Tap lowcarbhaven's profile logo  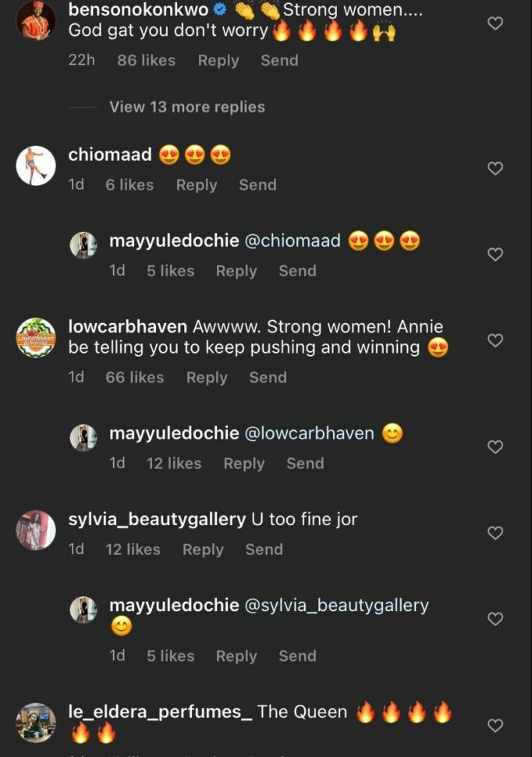[x=36, y=338]
